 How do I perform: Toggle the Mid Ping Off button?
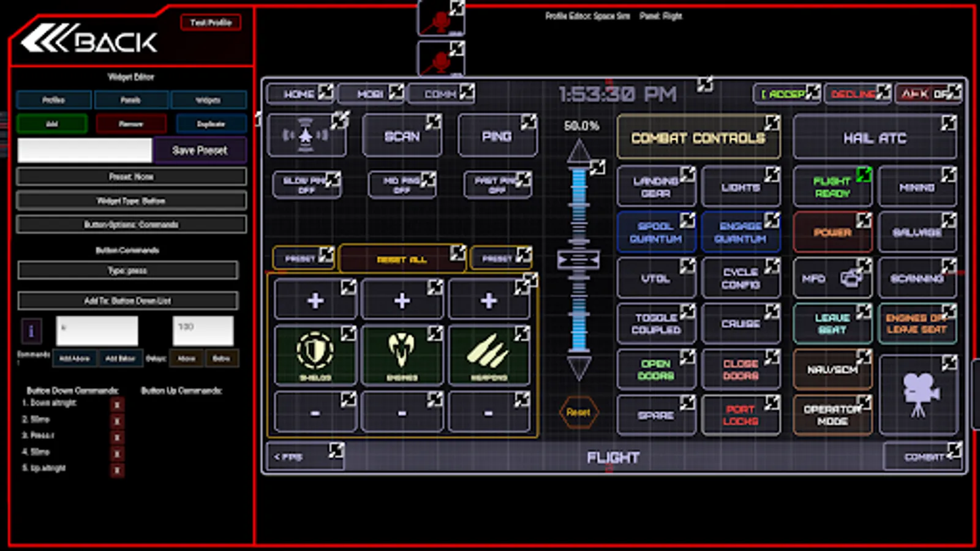[402, 185]
